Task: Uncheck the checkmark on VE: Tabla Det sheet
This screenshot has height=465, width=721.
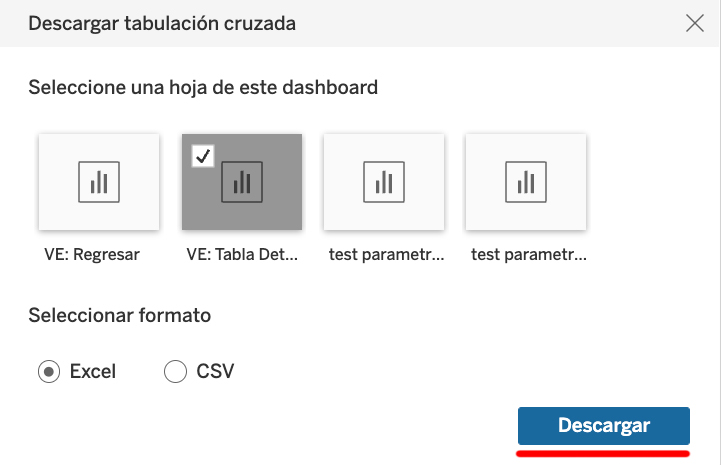Action: click(203, 156)
